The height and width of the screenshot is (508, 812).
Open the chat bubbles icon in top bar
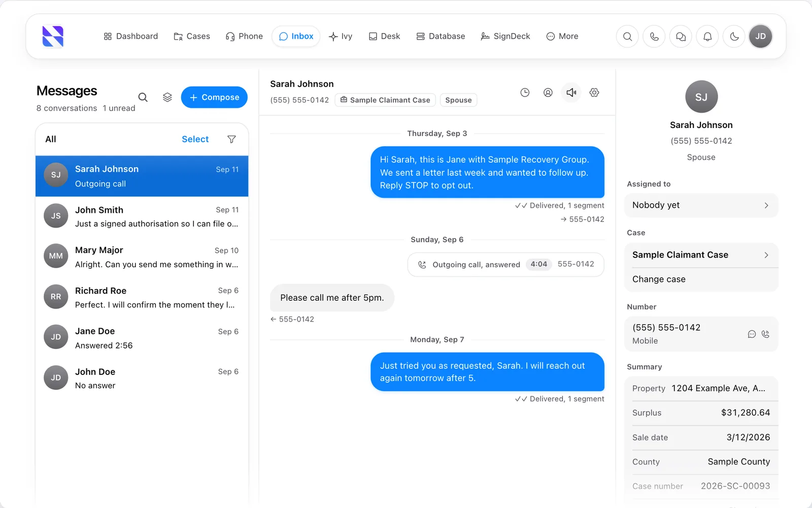click(681, 37)
